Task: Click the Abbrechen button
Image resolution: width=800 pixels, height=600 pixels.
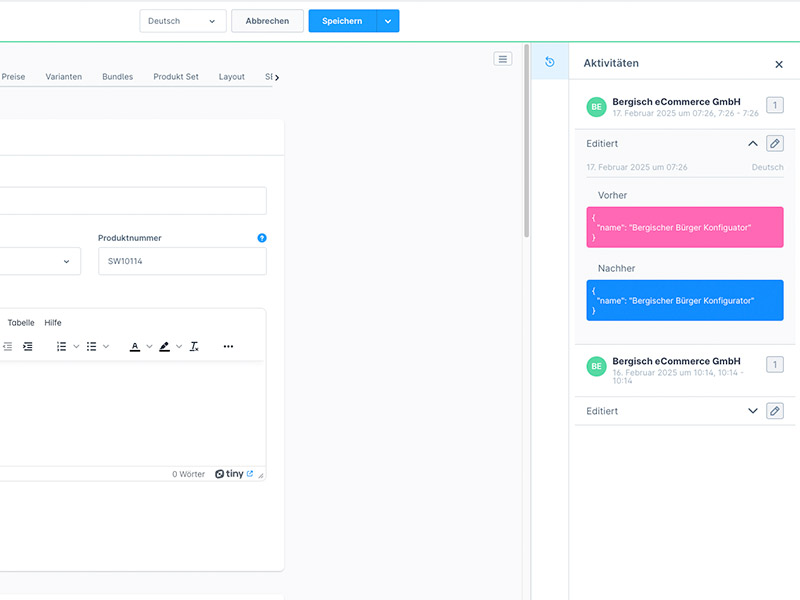Action: (267, 21)
